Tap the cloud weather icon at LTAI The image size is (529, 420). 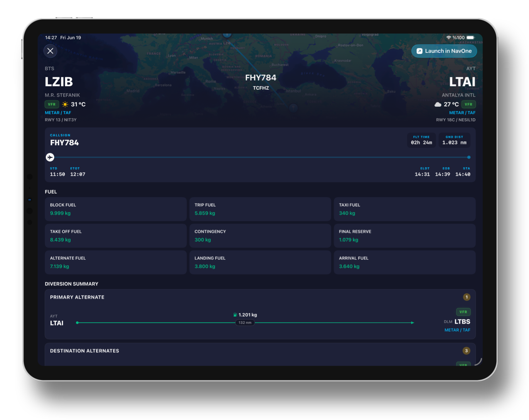[438, 104]
